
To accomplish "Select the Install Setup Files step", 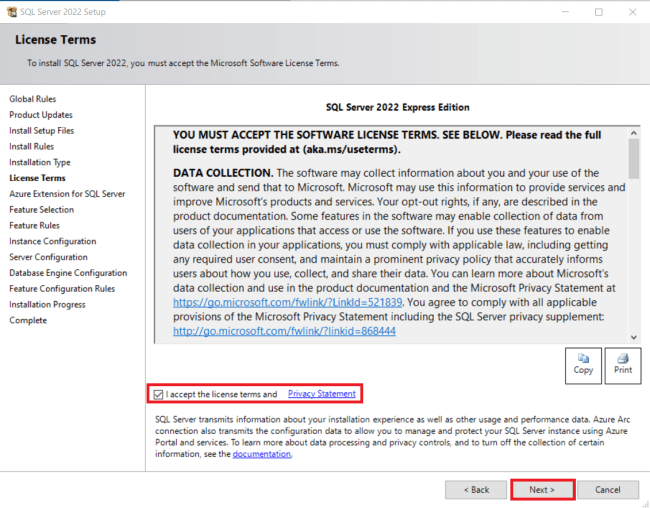I will [x=41, y=131].
